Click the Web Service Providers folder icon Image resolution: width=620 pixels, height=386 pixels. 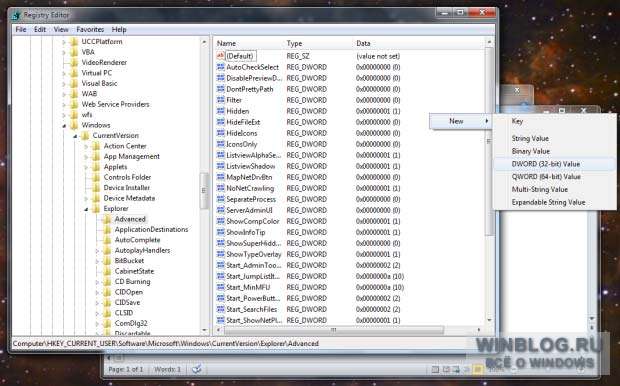(x=74, y=104)
